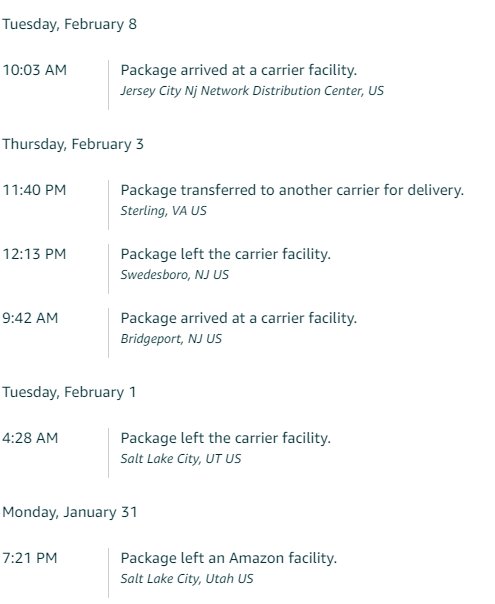495x604 pixels.
Task: Click the Bridgeport 'Package arrived at a carrier facility' entry
Action: point(239,318)
